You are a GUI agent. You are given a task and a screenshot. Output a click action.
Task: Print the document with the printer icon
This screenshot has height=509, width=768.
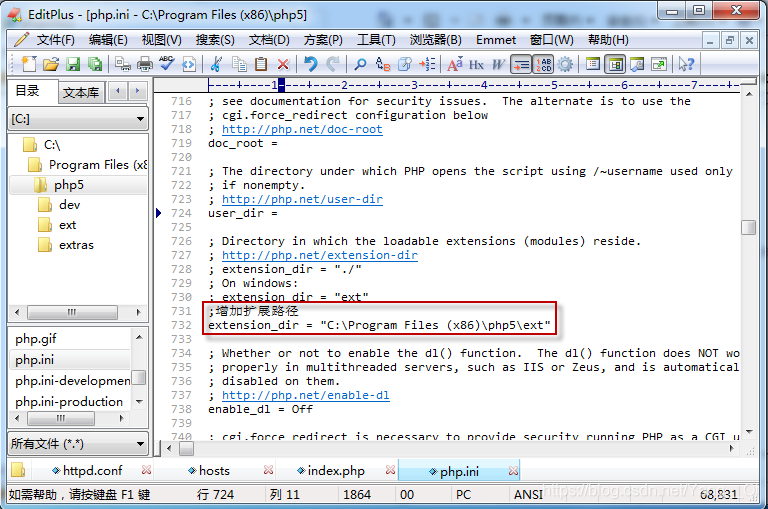click(x=144, y=64)
